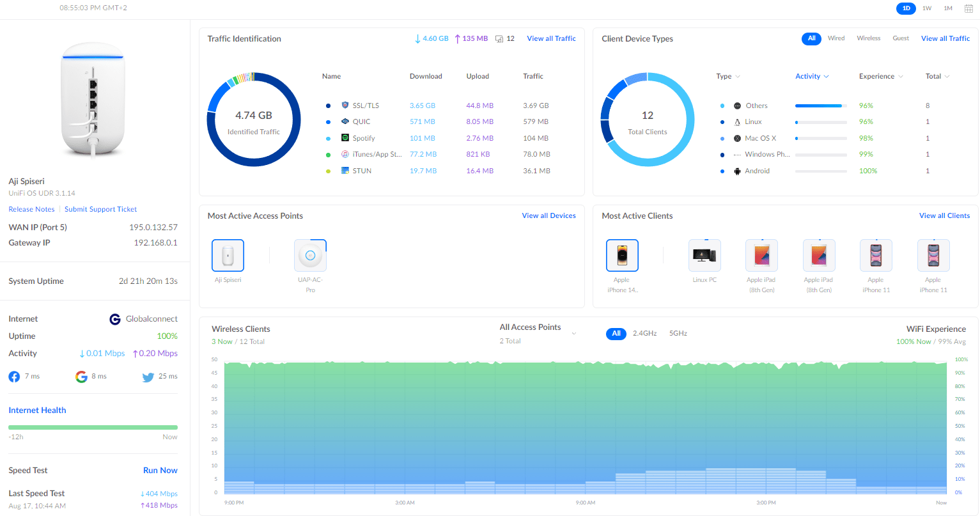Switch wireless chart to 2.4GHz band
Screen dimensions: 980x516
pos(644,334)
